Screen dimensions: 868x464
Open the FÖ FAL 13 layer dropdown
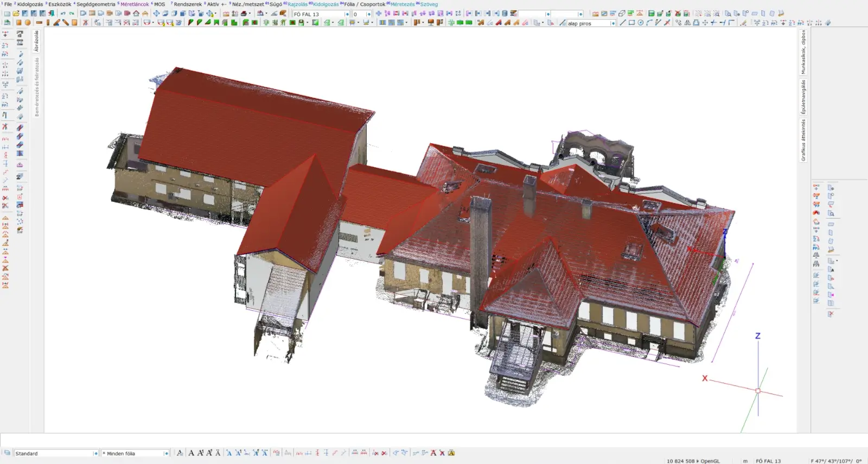point(347,14)
